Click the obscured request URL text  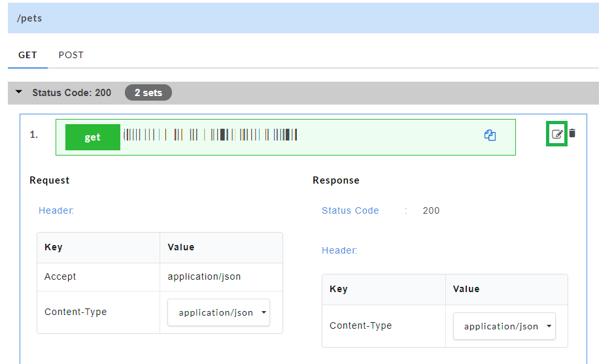pos(210,135)
